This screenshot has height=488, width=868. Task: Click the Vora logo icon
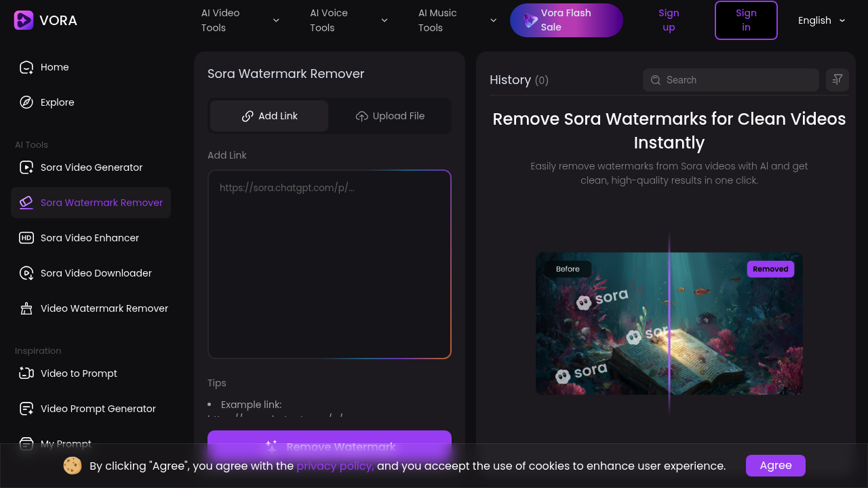pyautogui.click(x=22, y=20)
